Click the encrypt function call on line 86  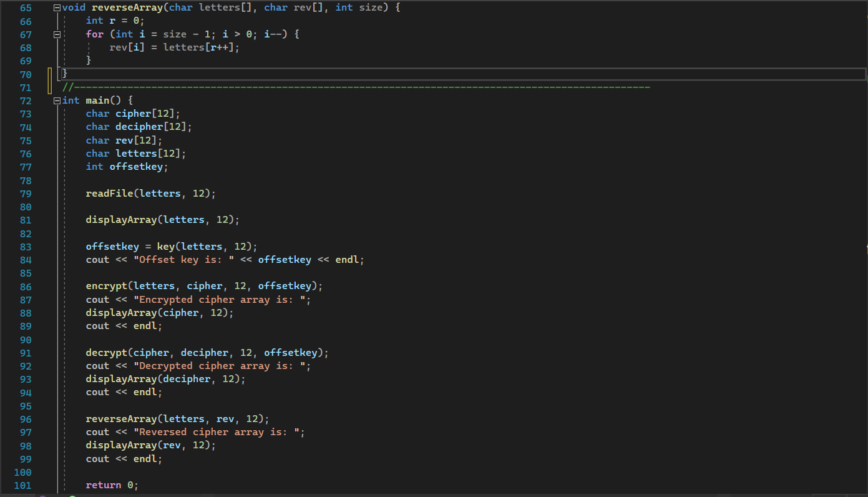point(106,286)
